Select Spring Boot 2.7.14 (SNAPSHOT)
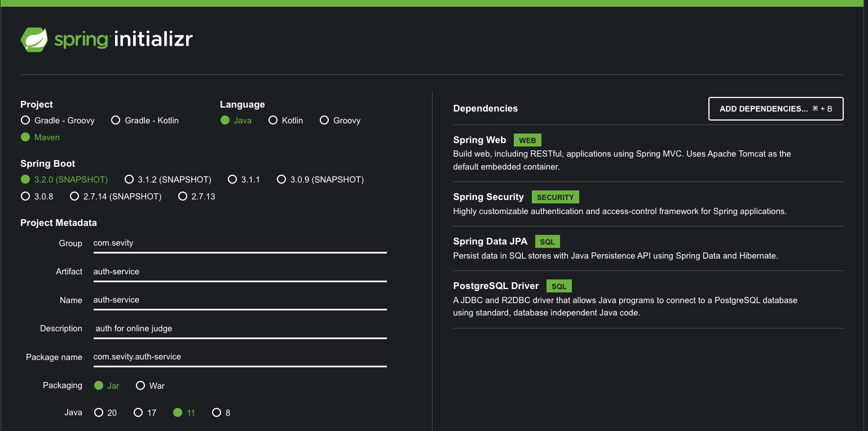 [116, 197]
